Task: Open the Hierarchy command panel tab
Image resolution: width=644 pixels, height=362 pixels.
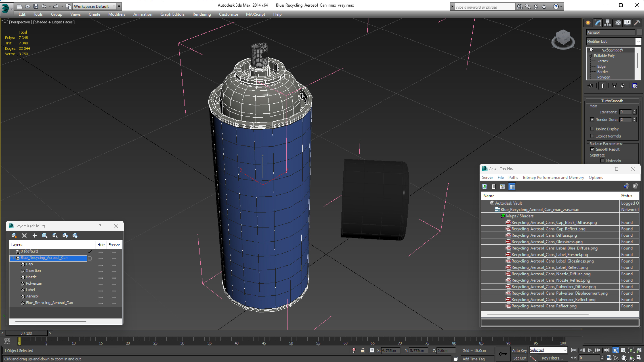Action: [x=607, y=23]
